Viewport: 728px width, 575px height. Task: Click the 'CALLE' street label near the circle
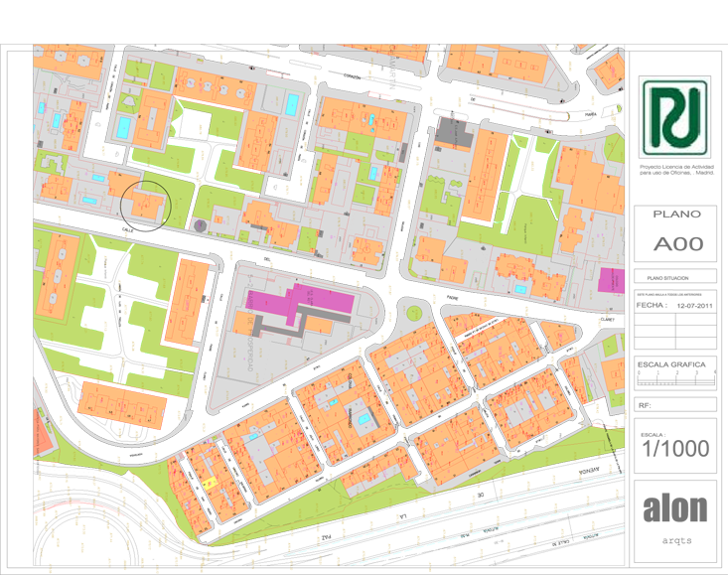pos(128,226)
